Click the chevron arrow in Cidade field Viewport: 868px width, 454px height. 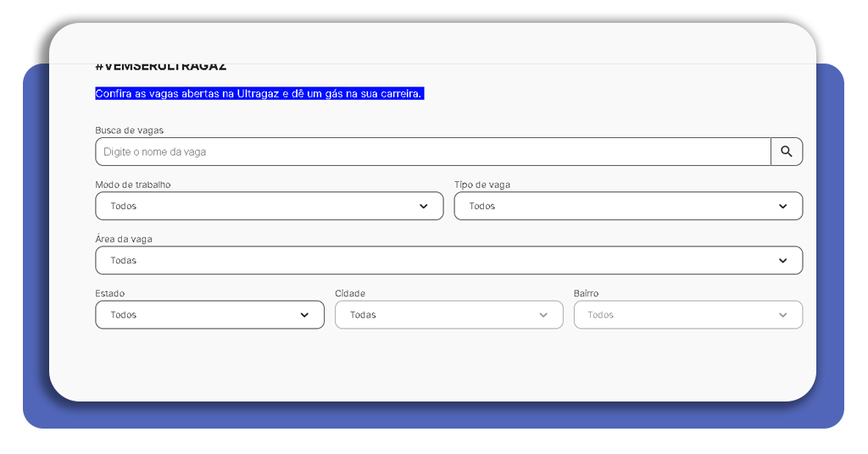[543, 314]
